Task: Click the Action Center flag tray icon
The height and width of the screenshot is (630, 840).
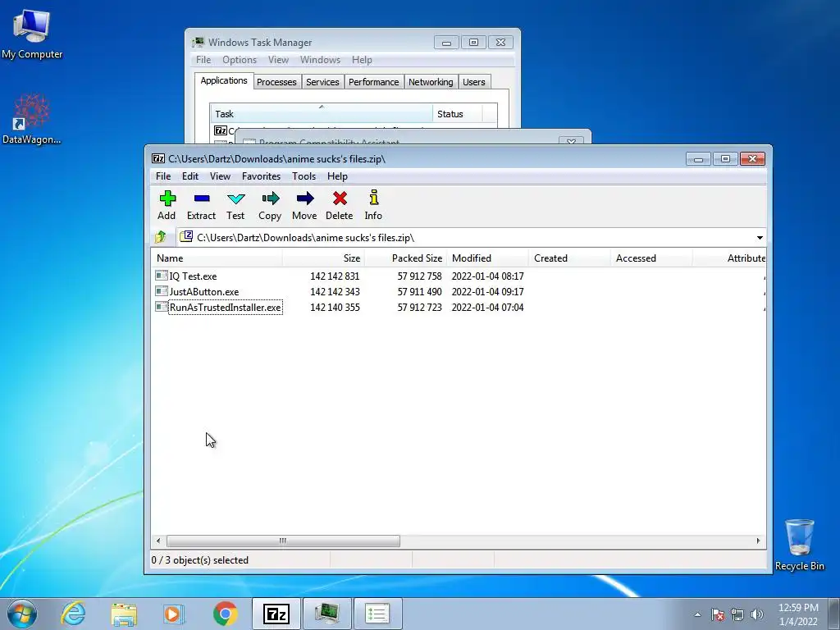Action: 718,614
